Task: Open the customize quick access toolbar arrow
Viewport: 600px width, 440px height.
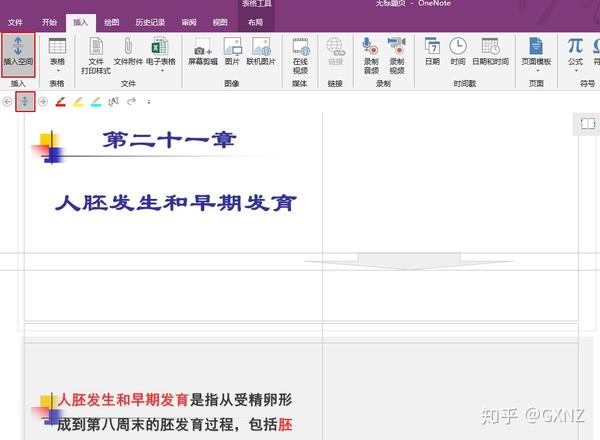Action: (149, 102)
